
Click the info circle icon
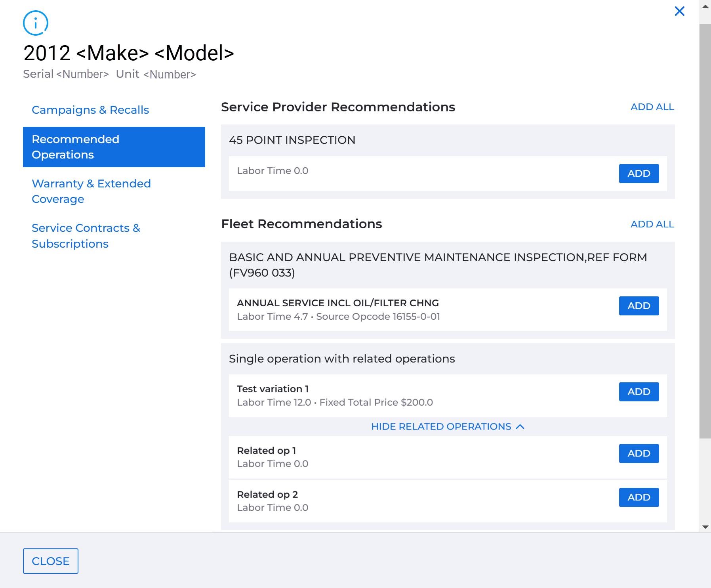(x=36, y=23)
